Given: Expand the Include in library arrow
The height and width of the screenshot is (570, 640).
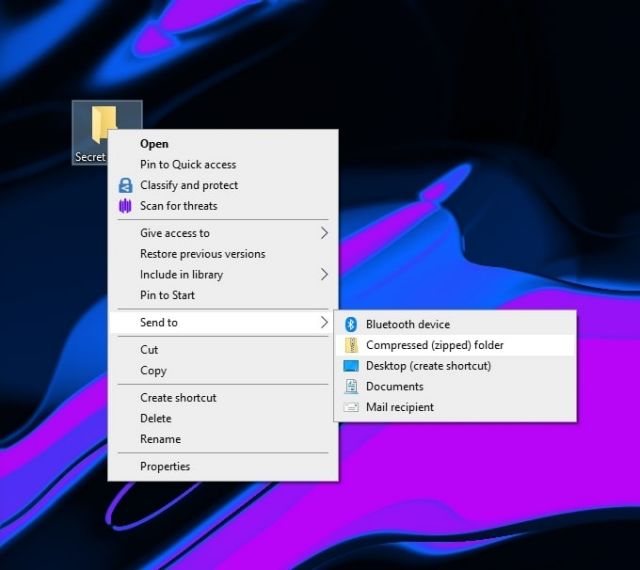Looking at the screenshot, I should pyautogui.click(x=324, y=274).
